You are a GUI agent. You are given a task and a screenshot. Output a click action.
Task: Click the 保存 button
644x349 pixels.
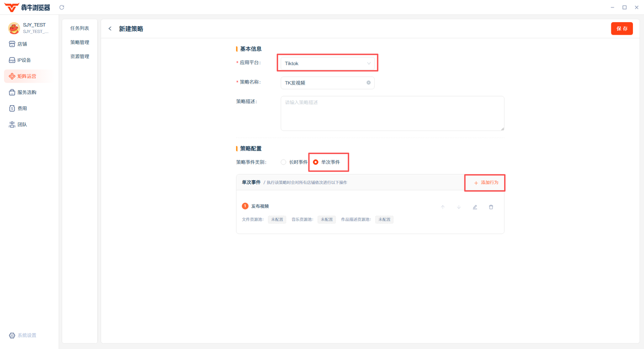(622, 29)
